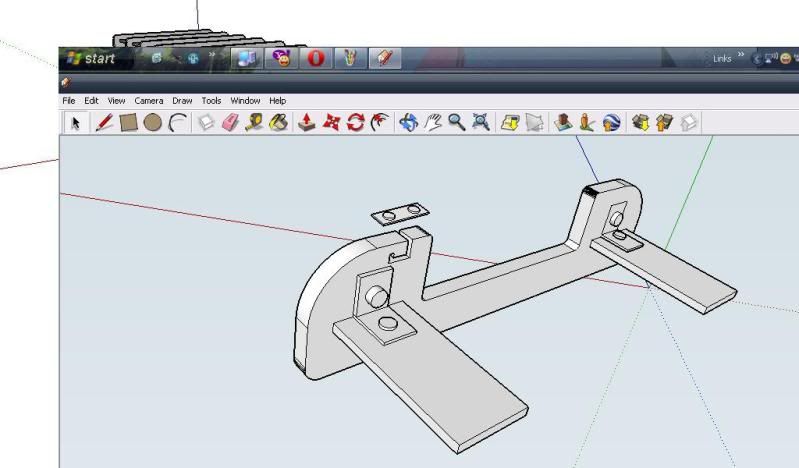799x468 pixels.
Task: Activate the Offset tool
Action: [380, 123]
